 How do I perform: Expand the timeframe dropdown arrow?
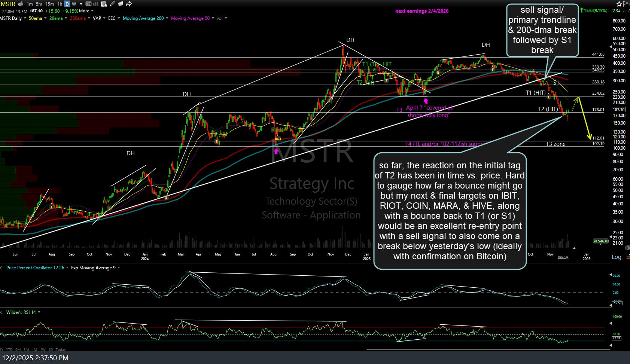pos(80,4)
